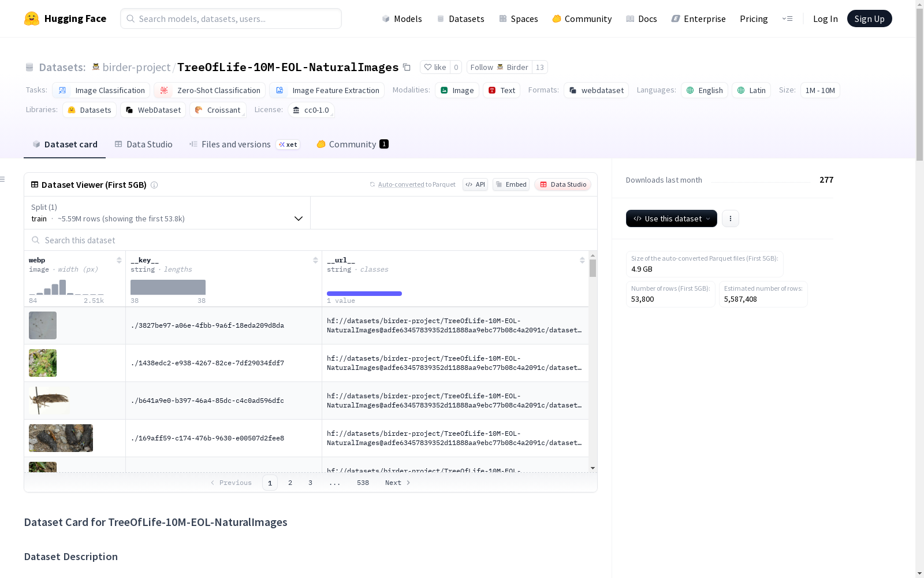
Task: Switch to the Dataset card tab
Action: pos(65,144)
